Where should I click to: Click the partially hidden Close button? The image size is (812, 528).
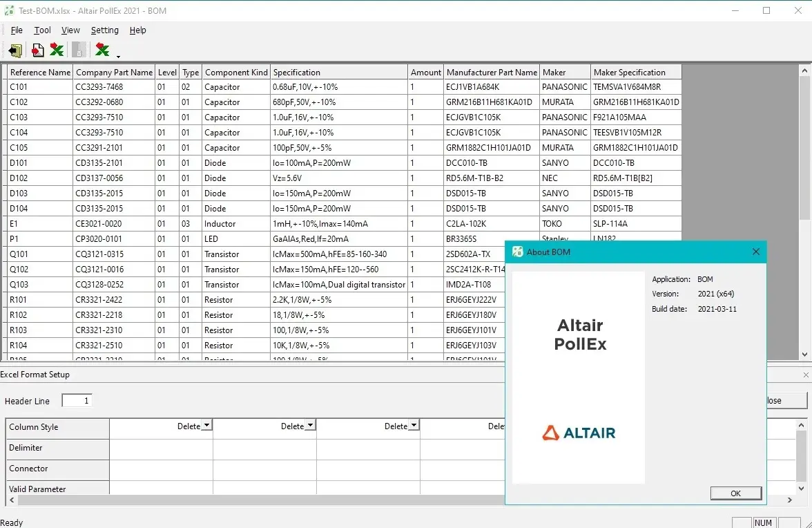(x=786, y=401)
